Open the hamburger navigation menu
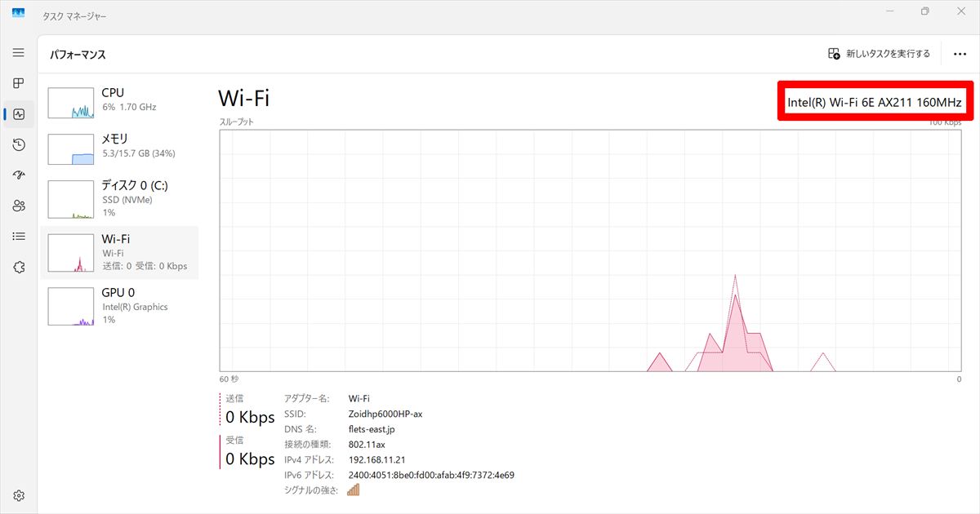 tap(19, 53)
